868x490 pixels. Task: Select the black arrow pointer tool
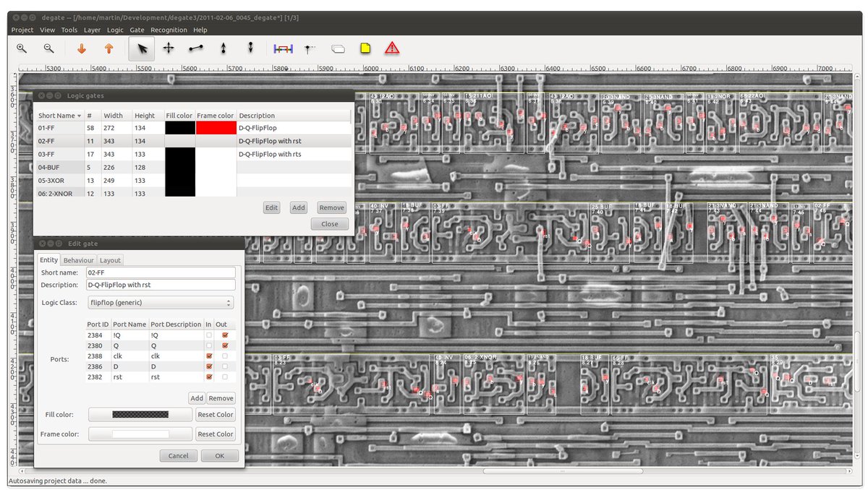[x=142, y=48]
